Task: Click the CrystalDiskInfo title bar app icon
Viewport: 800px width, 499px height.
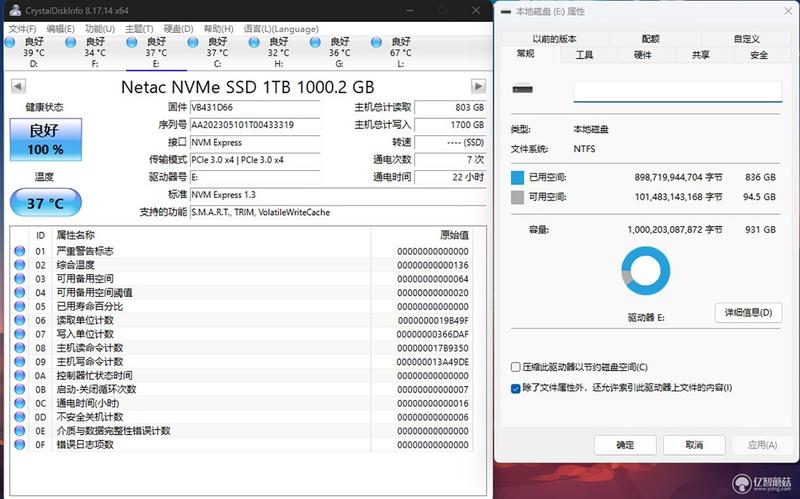Action: (15, 10)
